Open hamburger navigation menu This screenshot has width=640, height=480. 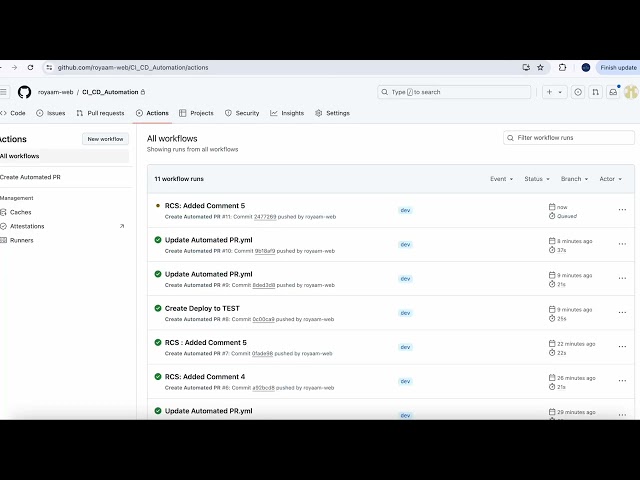click(x=4, y=92)
